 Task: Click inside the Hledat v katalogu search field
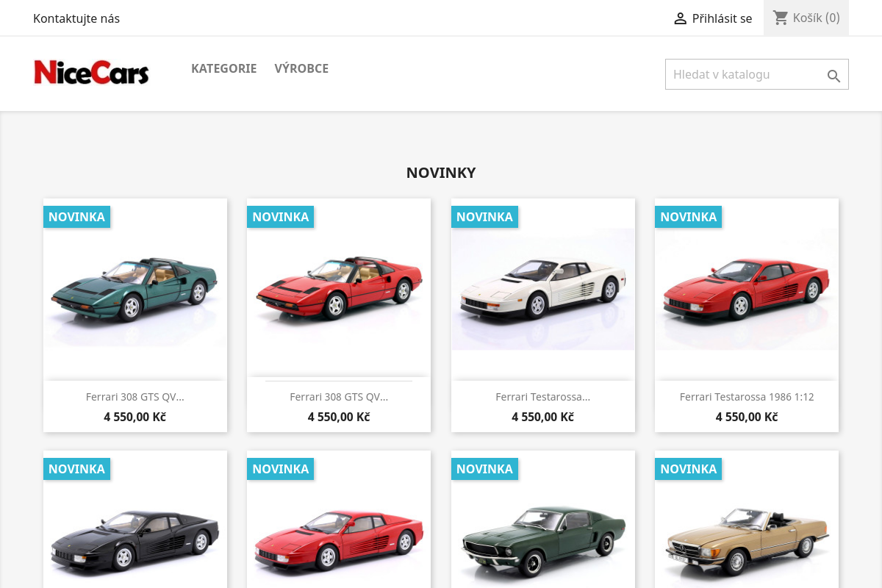[742, 74]
